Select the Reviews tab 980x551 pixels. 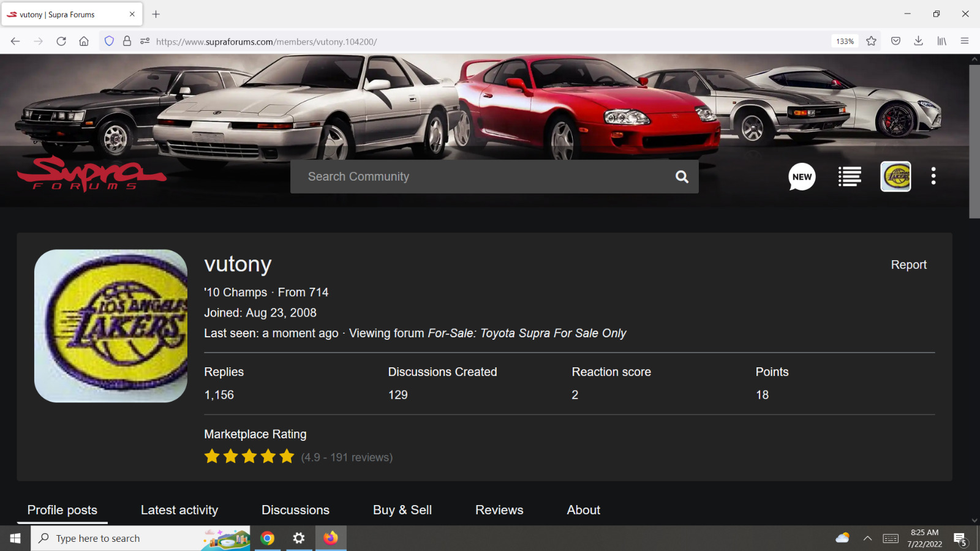(x=499, y=510)
